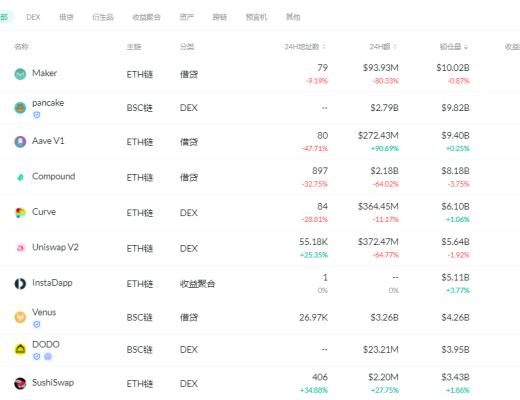Click the first shield badge under DODO
This screenshot has height=400, width=520.
pyautogui.click(x=37, y=357)
